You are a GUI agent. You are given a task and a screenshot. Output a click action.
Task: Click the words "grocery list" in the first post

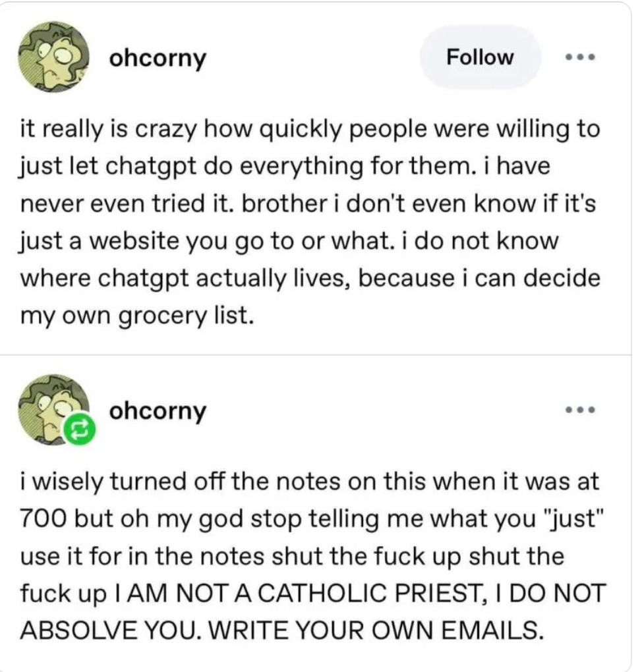click(x=186, y=316)
